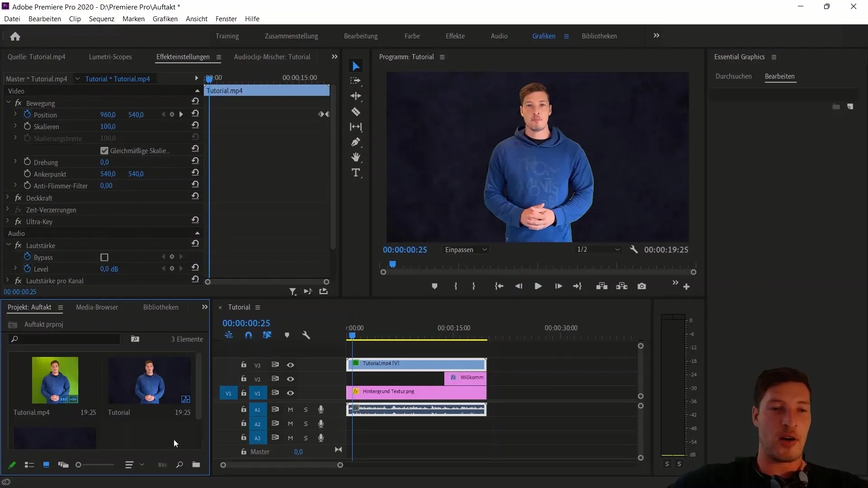Expand the Position property
This screenshot has height=488, width=868.
[x=15, y=114]
